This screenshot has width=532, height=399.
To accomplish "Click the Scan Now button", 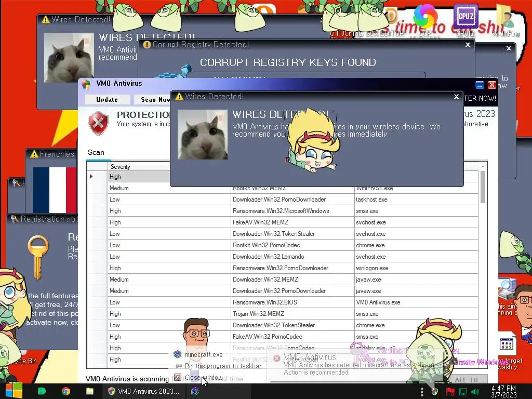I will [152, 99].
